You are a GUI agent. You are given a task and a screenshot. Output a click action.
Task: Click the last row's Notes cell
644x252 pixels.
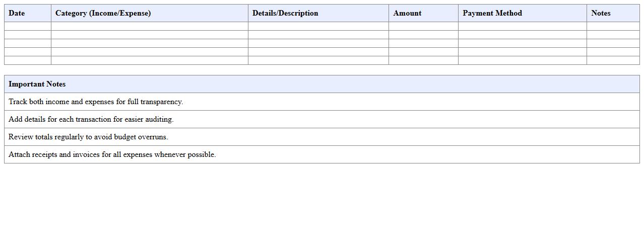point(613,60)
